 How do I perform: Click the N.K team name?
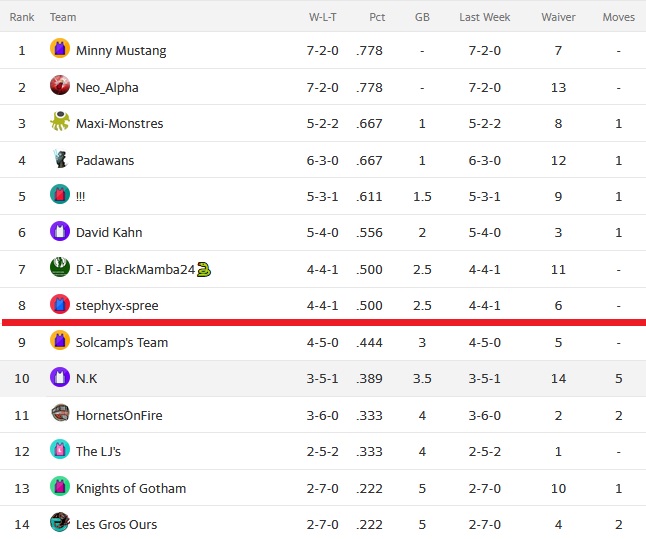pyautogui.click(x=87, y=378)
